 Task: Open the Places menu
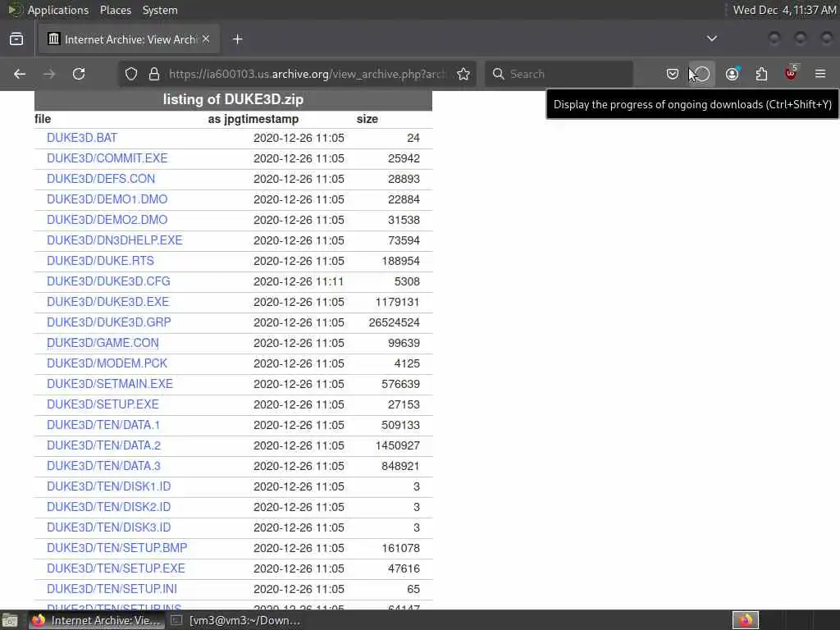pos(115,10)
